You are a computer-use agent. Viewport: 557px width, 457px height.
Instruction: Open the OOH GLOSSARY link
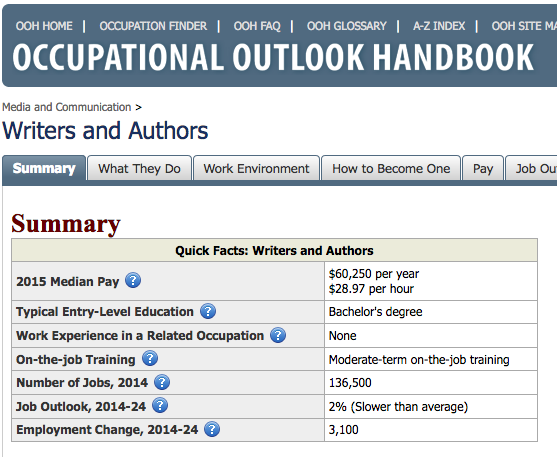tap(347, 26)
